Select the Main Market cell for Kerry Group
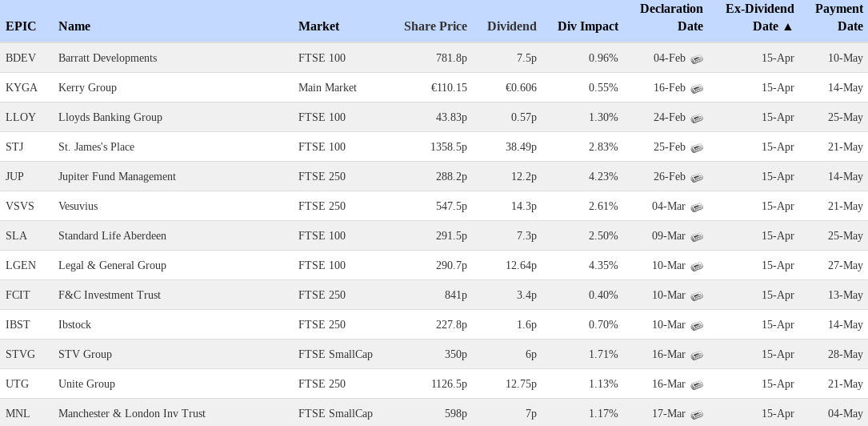868x426 pixels. 328,87
